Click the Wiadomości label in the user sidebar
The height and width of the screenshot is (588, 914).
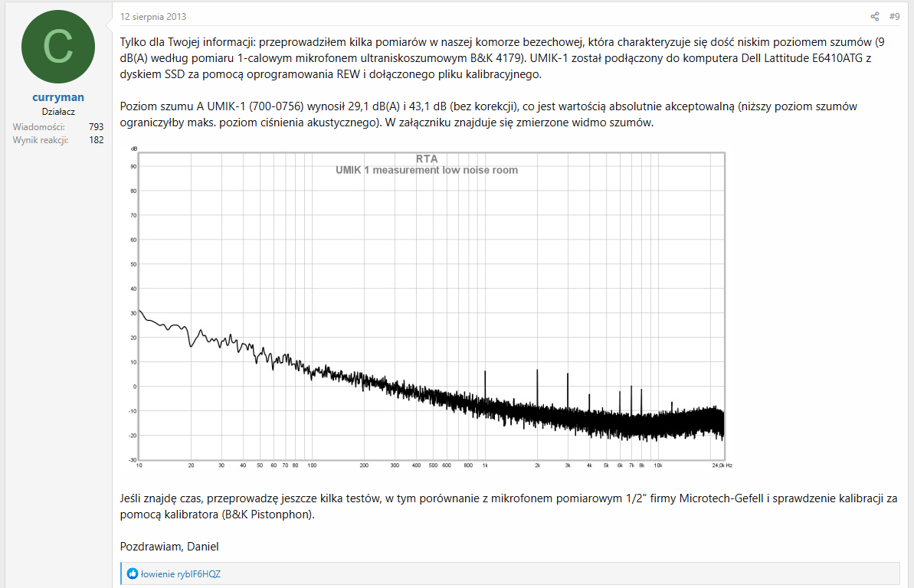pyautogui.click(x=38, y=126)
